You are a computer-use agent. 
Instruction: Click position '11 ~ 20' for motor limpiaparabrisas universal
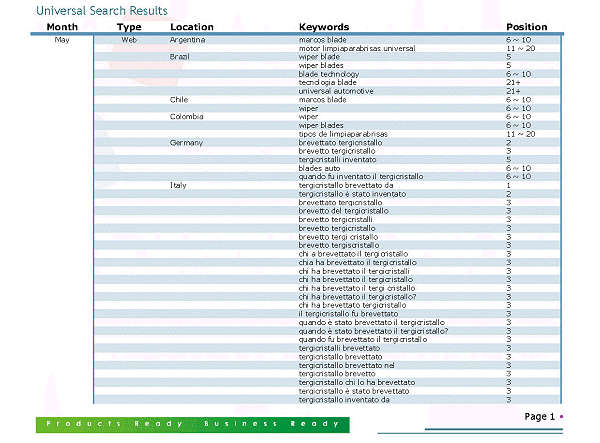pyautogui.click(x=520, y=48)
